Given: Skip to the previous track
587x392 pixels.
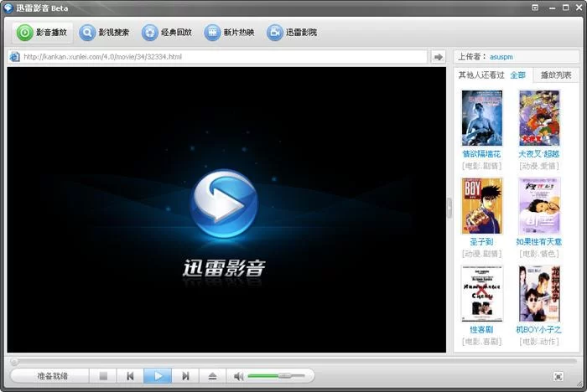Looking at the screenshot, I should click(130, 376).
